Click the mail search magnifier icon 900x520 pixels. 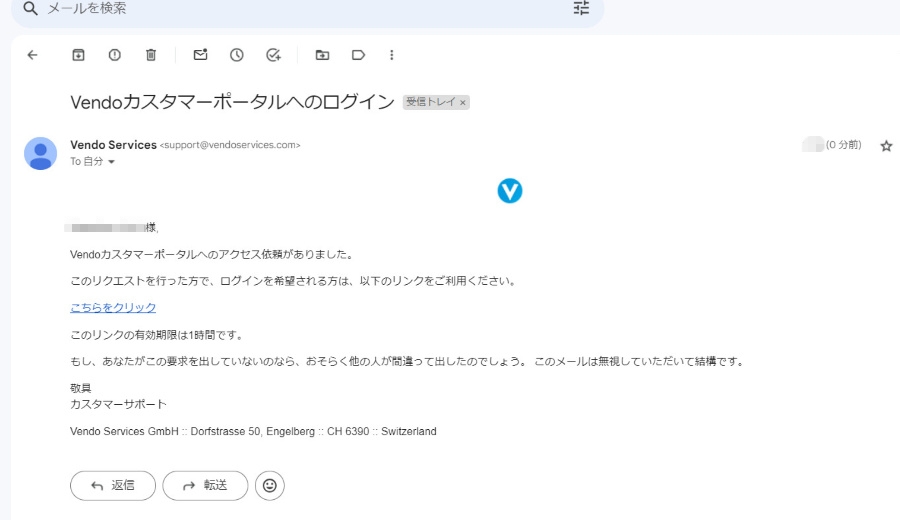[x=30, y=8]
